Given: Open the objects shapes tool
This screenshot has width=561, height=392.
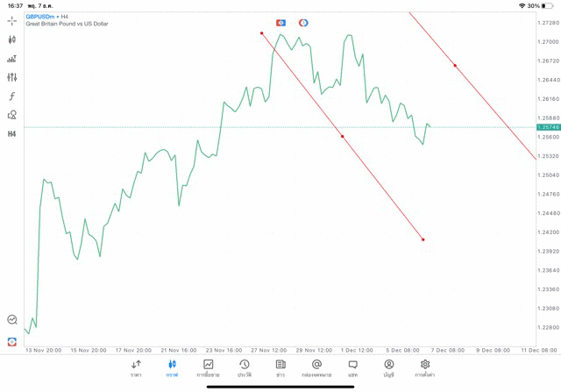Looking at the screenshot, I should [11, 115].
